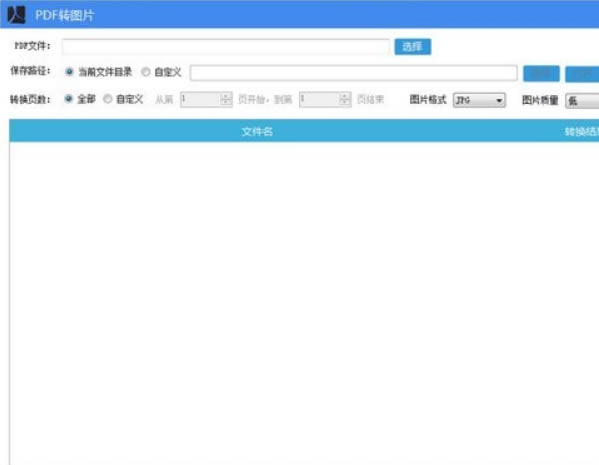Click the first blue button after 保存路径 box

click(541, 73)
